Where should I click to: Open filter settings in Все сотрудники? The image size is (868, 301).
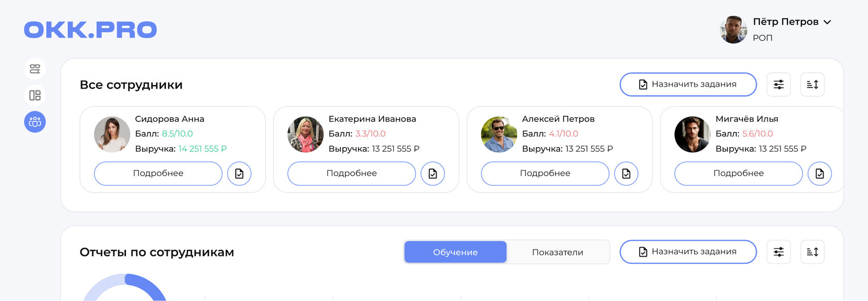(x=779, y=85)
